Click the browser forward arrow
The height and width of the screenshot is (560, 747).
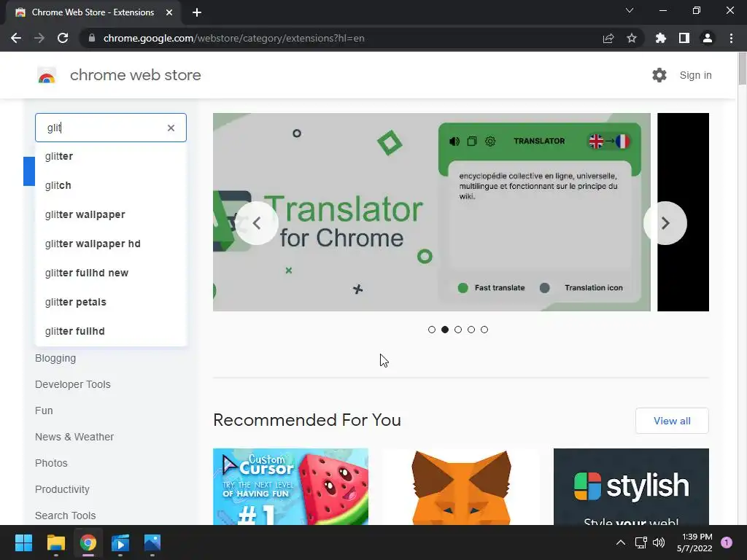coord(39,38)
